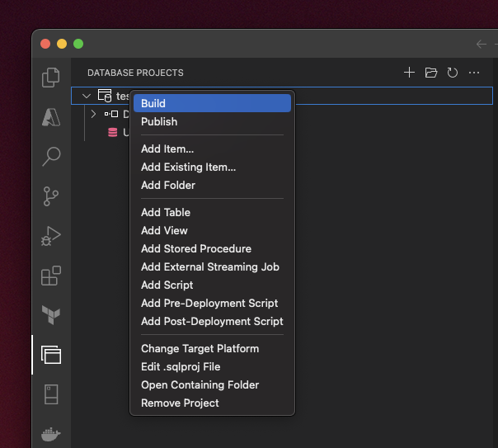Open the Source Control view
The height and width of the screenshot is (448, 498).
tap(51, 196)
